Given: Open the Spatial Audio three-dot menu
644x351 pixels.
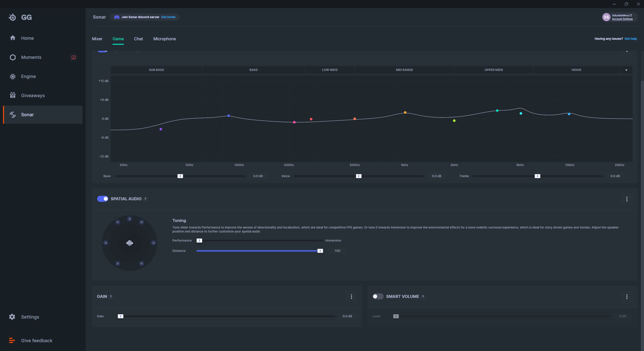Looking at the screenshot, I should click(x=627, y=199).
